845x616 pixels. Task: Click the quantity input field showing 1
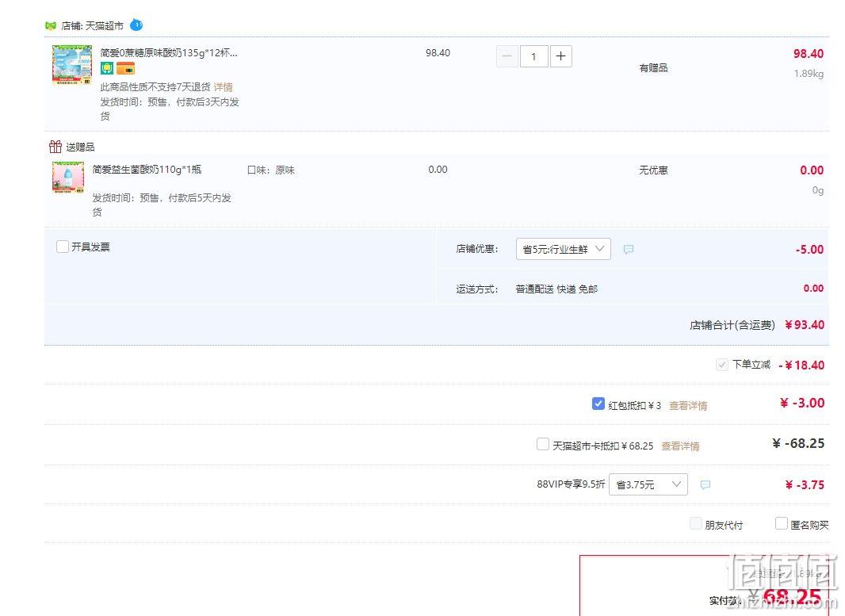pyautogui.click(x=533, y=56)
